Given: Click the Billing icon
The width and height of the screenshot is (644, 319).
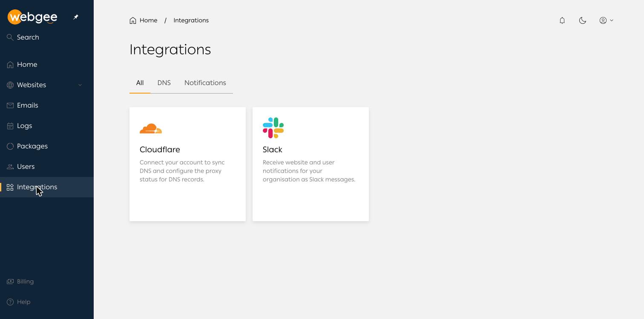Looking at the screenshot, I should click(x=10, y=282).
